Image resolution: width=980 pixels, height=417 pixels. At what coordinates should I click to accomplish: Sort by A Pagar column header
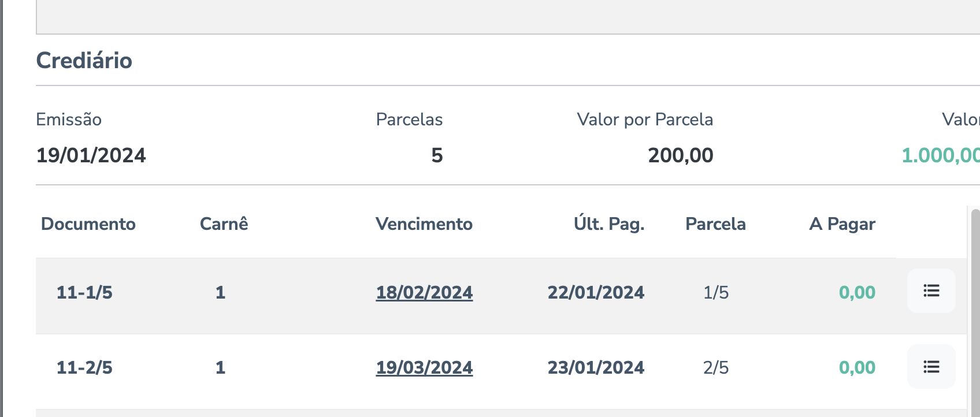tap(842, 224)
